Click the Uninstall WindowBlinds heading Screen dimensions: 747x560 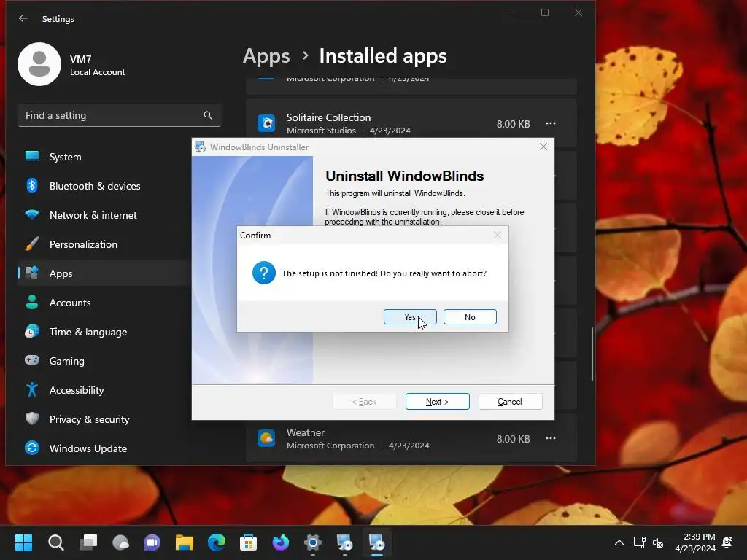pos(404,176)
